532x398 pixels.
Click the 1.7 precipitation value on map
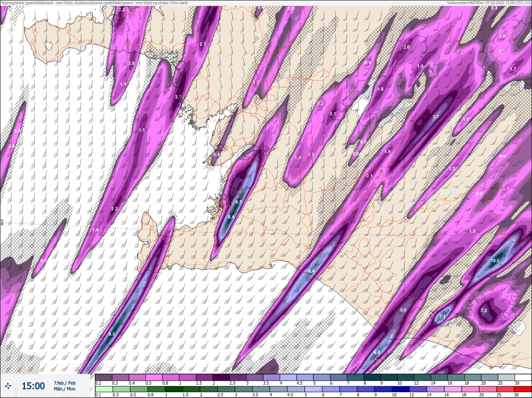pyautogui.click(x=513, y=69)
